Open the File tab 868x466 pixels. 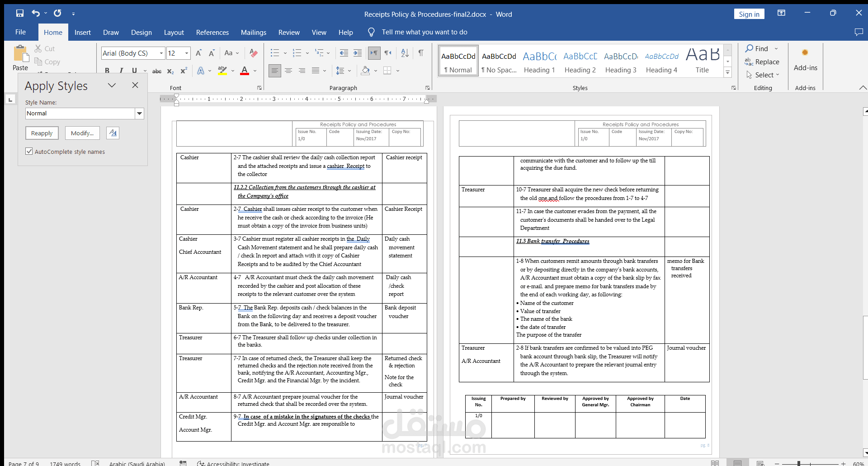click(20, 32)
